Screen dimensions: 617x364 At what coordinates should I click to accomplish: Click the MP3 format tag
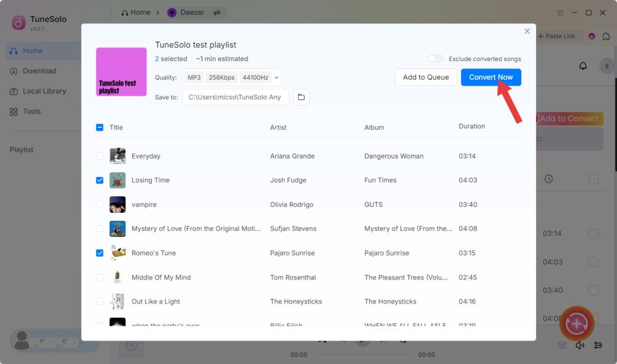coord(194,78)
